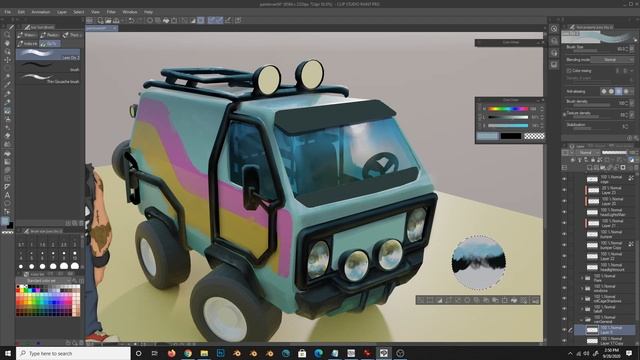Select the highlighted top brush preset stroke

48,54
